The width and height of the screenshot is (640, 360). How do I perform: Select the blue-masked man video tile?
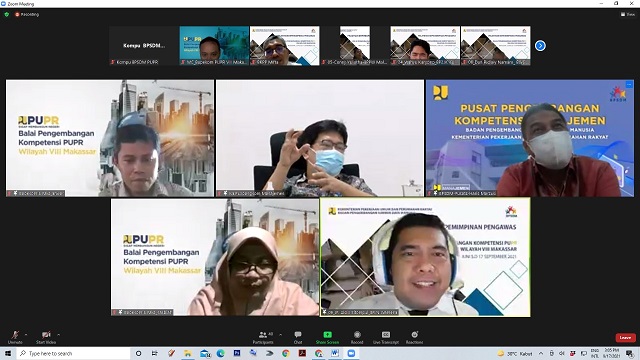320,138
